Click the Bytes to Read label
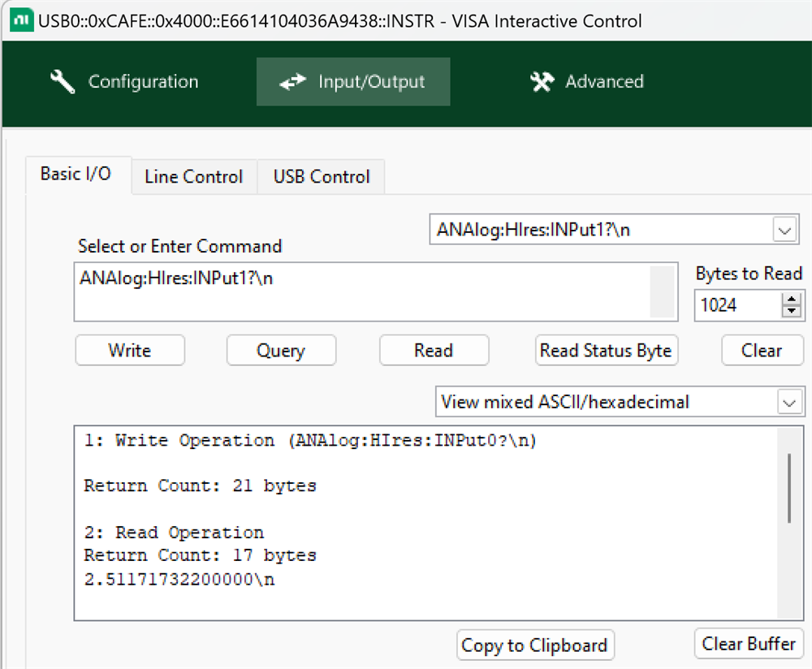 [749, 274]
